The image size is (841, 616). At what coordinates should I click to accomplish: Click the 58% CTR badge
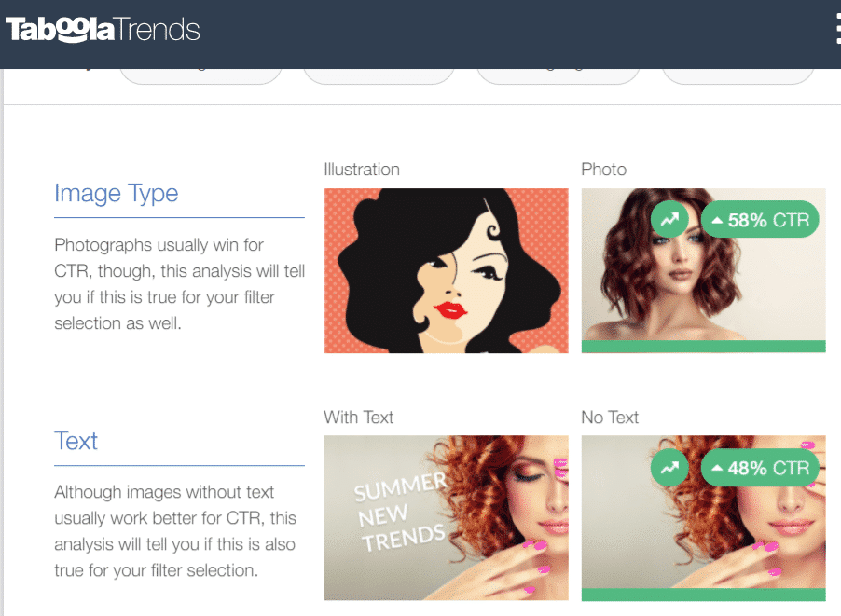click(760, 219)
